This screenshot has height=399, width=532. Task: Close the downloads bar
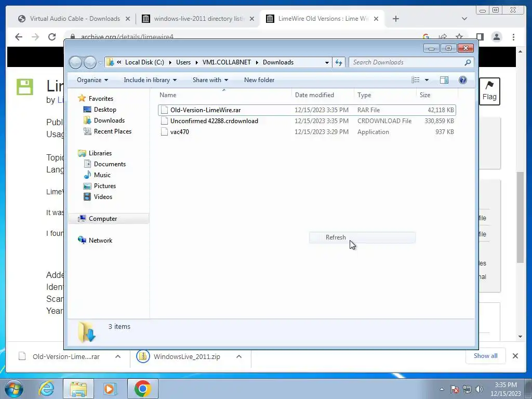[x=515, y=356]
